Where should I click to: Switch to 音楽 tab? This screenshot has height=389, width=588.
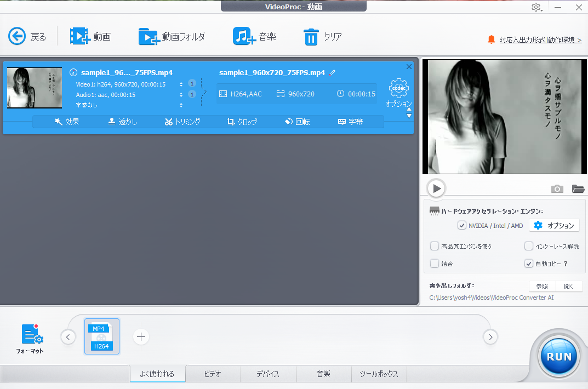pyautogui.click(x=324, y=374)
